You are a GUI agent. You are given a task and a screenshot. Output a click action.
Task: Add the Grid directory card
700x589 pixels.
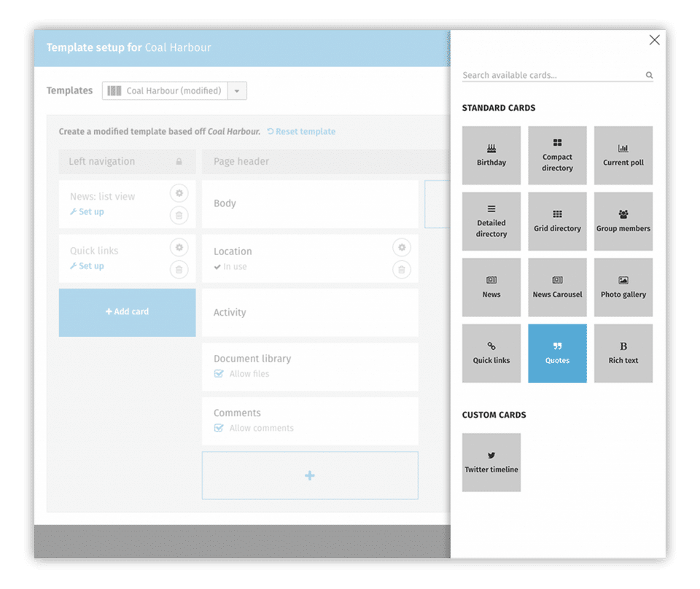click(557, 222)
